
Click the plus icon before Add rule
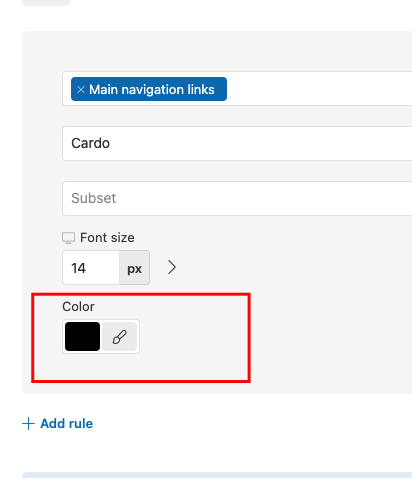click(x=28, y=424)
